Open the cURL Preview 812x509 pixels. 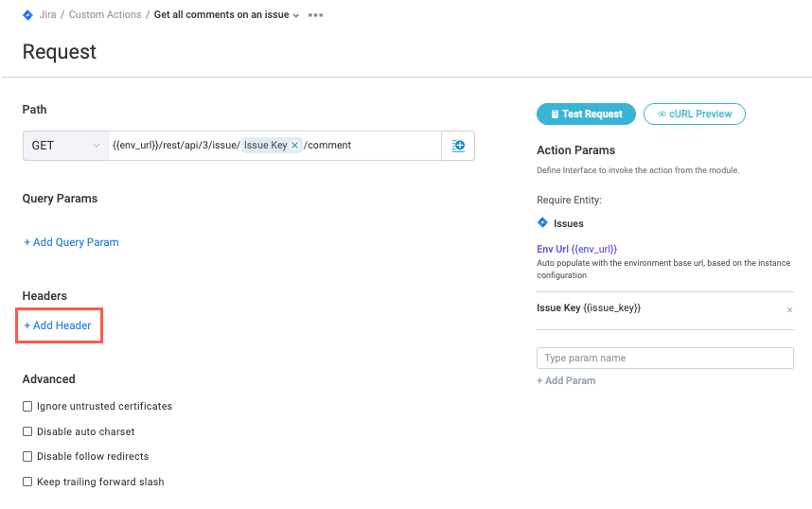pos(694,114)
